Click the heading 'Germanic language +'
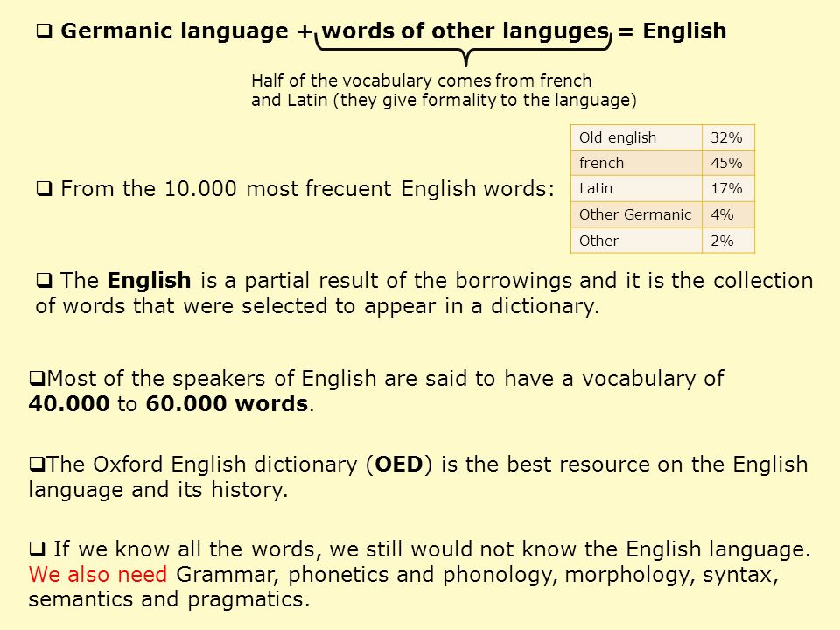840x630 pixels. coord(185,31)
